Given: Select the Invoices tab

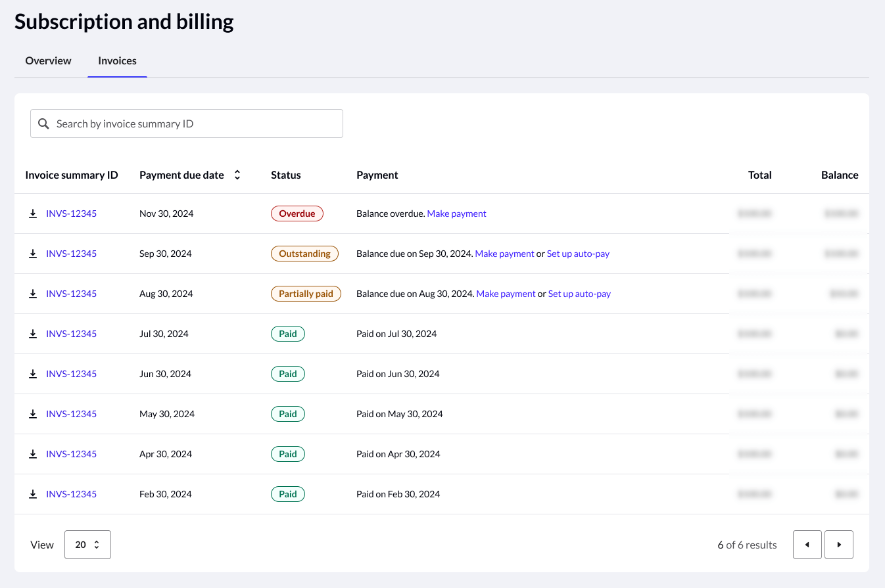Looking at the screenshot, I should pos(117,61).
